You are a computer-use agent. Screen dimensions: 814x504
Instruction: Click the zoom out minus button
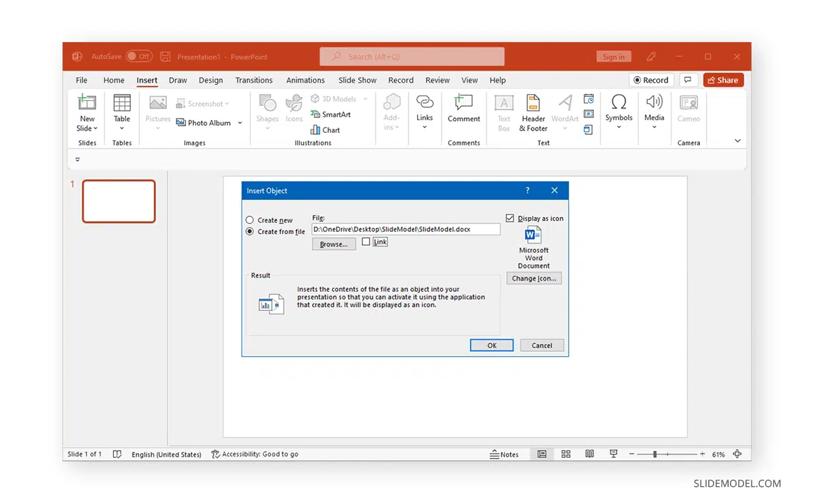click(x=632, y=454)
